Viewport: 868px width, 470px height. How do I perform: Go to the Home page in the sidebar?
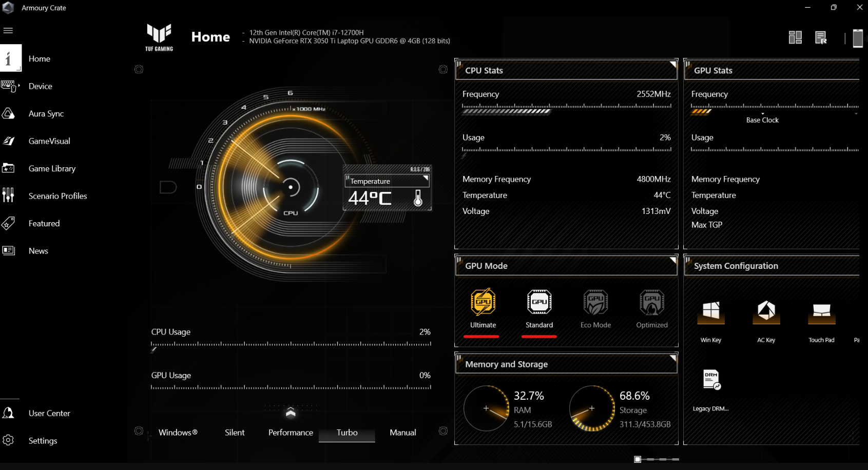[x=39, y=58]
